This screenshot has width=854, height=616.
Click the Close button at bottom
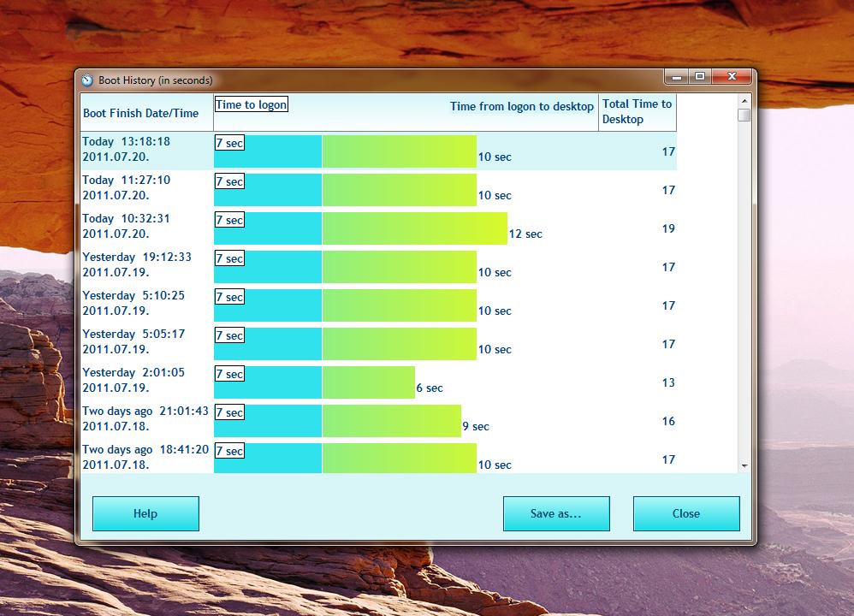coord(686,513)
